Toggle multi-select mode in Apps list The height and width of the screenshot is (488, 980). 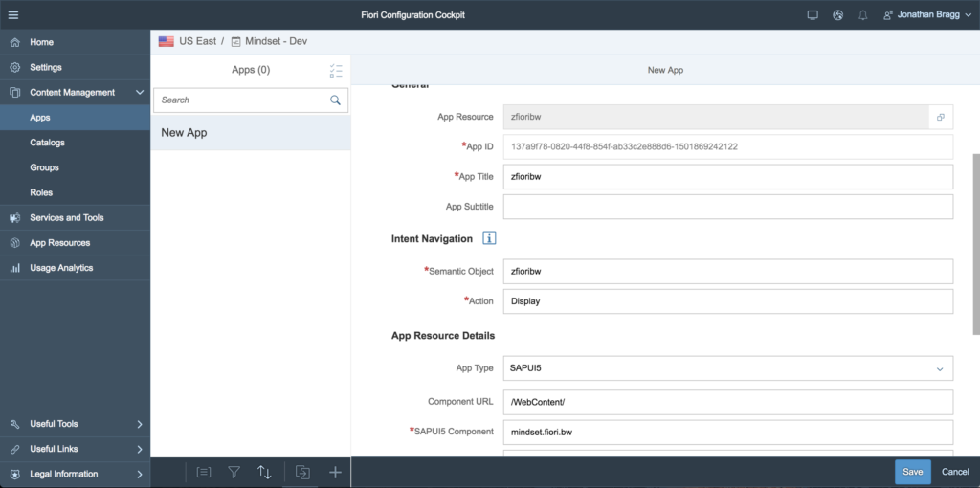336,70
